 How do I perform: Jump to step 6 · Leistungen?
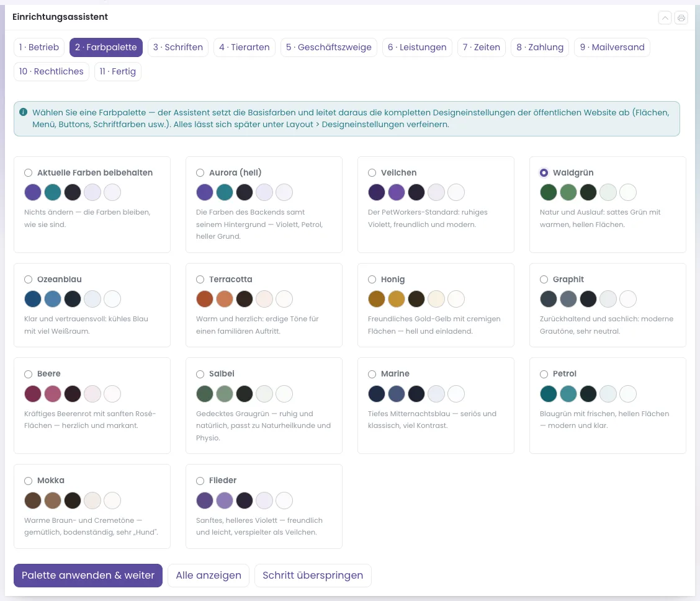[x=418, y=47]
